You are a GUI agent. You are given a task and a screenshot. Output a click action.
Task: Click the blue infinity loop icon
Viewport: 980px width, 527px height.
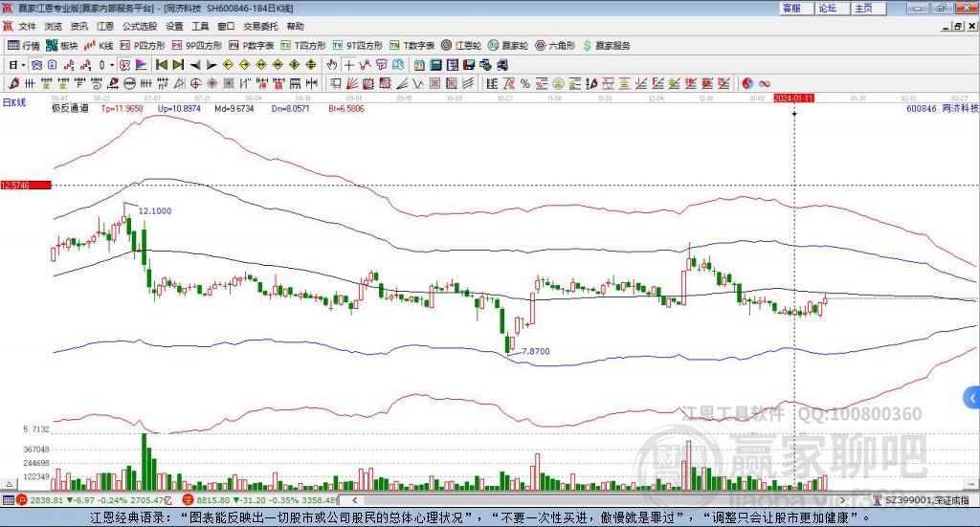765,83
